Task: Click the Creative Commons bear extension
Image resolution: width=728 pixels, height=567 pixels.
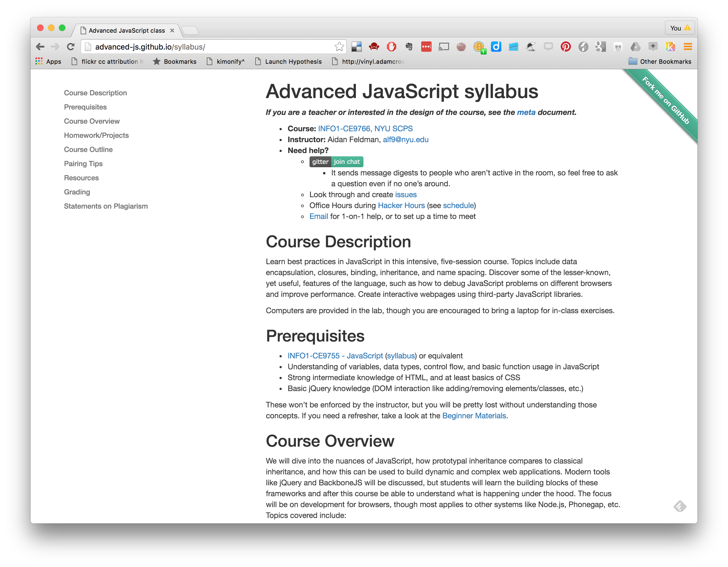Action: pos(618,47)
